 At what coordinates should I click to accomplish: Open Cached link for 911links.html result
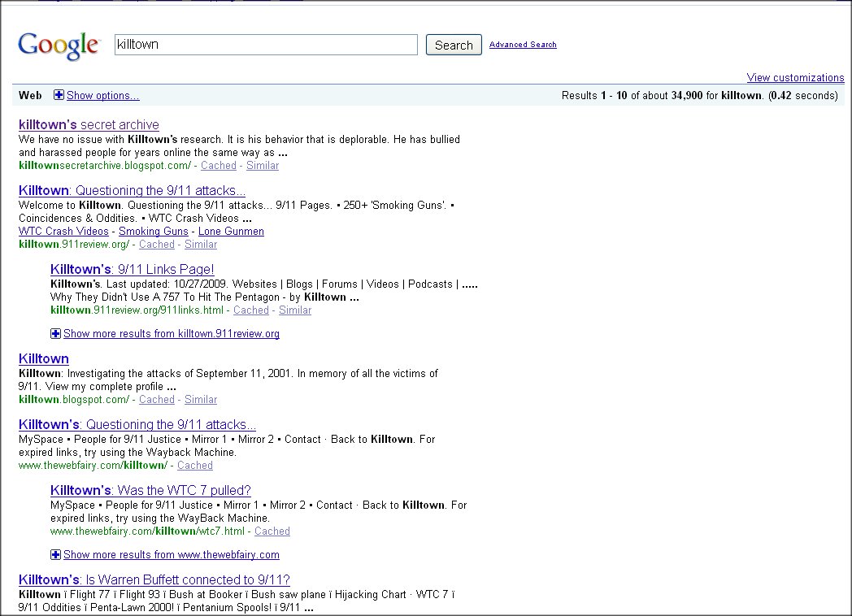coord(251,310)
